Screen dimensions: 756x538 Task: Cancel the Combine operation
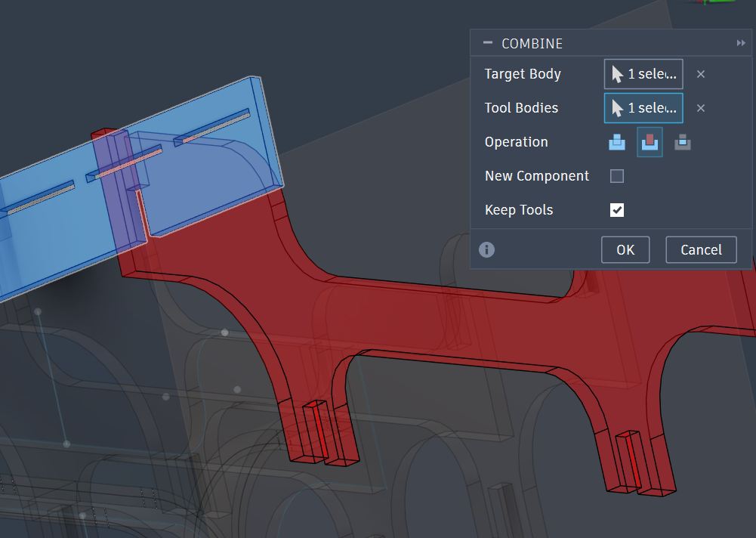coord(701,249)
